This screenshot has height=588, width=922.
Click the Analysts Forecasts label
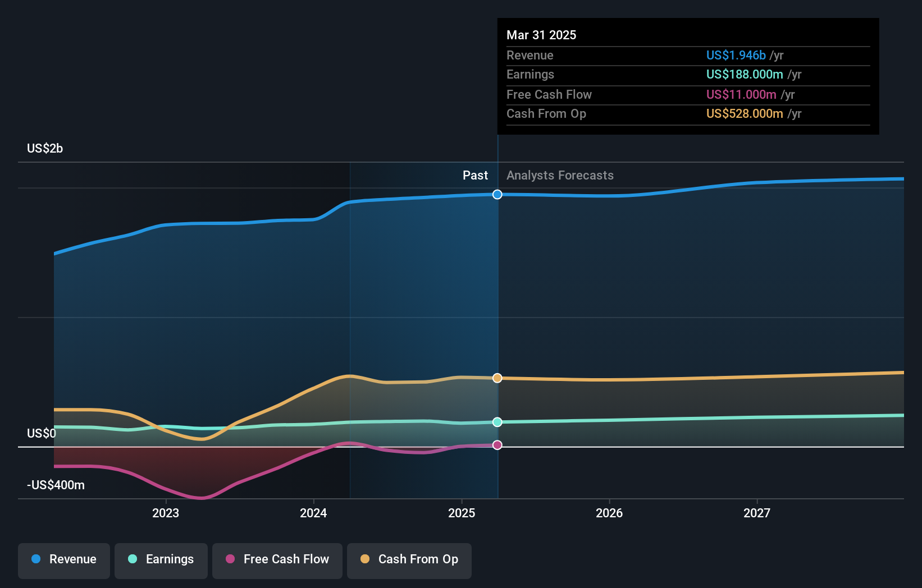tap(560, 175)
